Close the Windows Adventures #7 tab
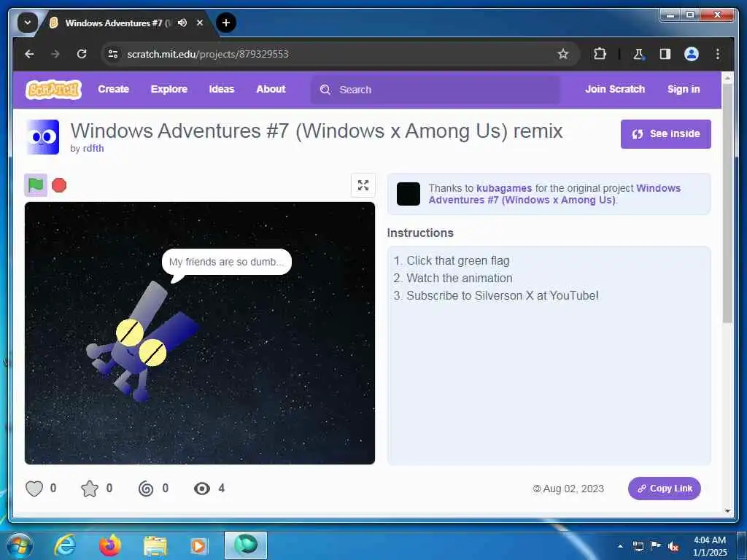747x560 pixels. (200, 23)
